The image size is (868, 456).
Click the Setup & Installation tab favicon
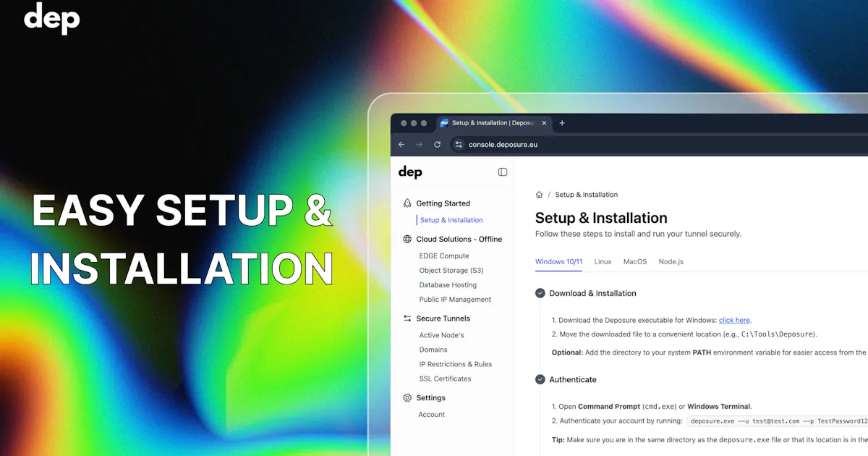click(x=444, y=123)
